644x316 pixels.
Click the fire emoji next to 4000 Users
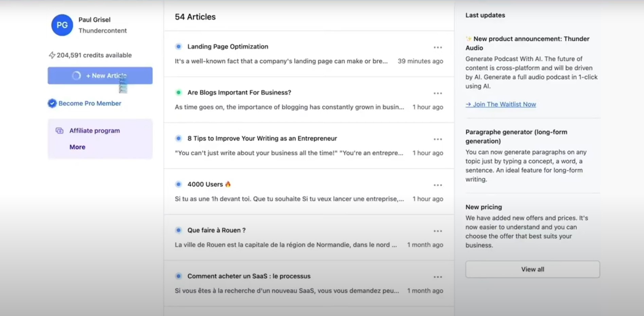[228, 184]
